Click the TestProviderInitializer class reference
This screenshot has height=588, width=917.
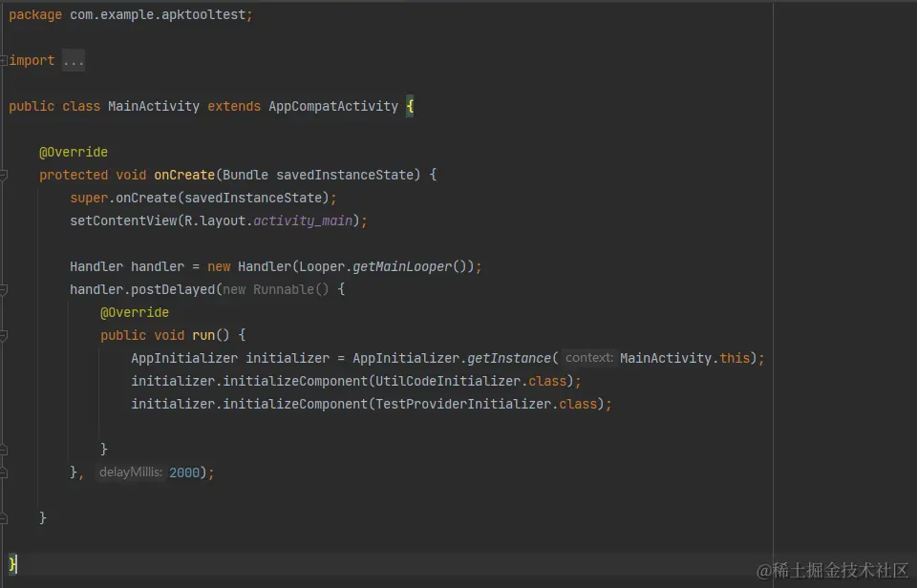pos(463,404)
